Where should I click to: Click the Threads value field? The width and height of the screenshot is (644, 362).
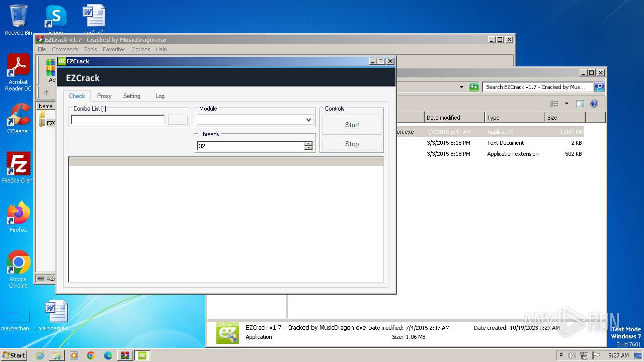251,146
